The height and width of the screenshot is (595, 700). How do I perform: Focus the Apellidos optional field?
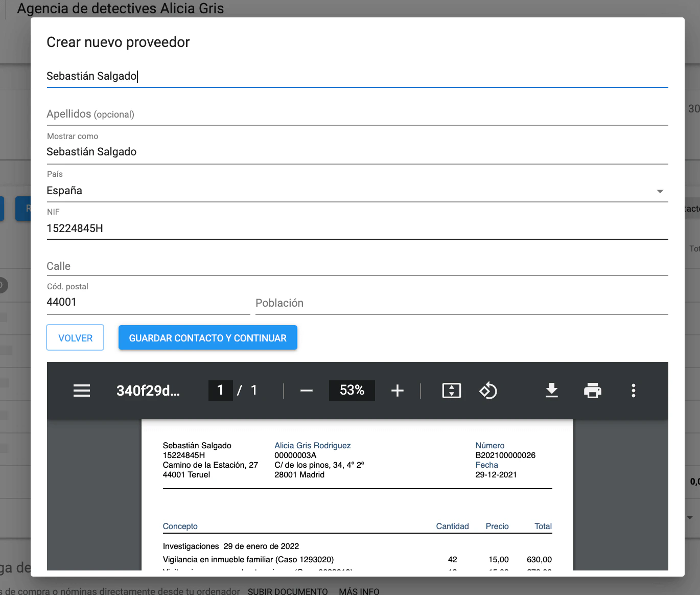click(x=357, y=114)
